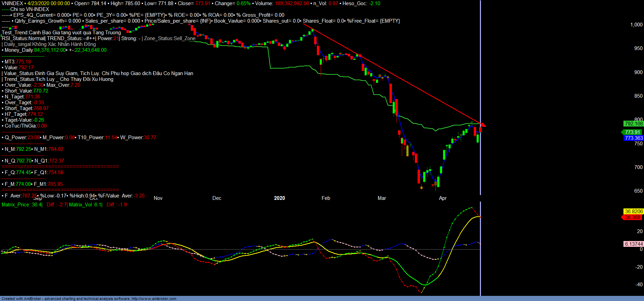Click the red trendline arrowhead marker

[483, 125]
